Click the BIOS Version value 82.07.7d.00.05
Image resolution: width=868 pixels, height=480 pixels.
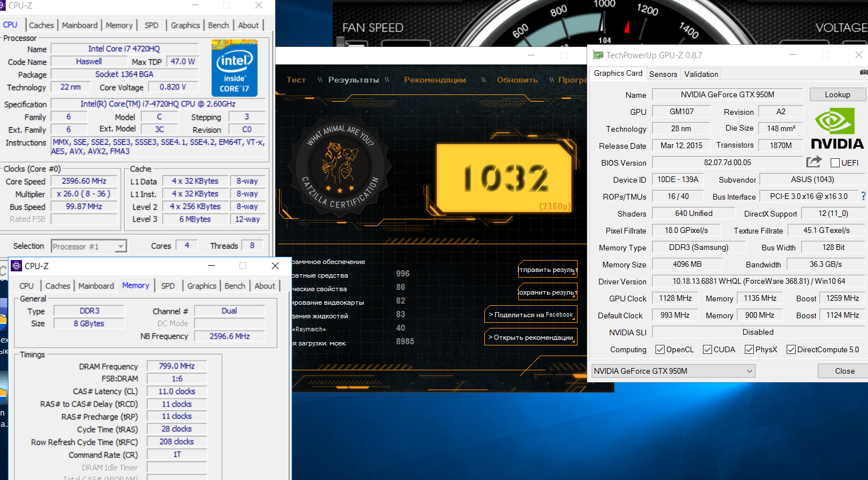pos(727,162)
